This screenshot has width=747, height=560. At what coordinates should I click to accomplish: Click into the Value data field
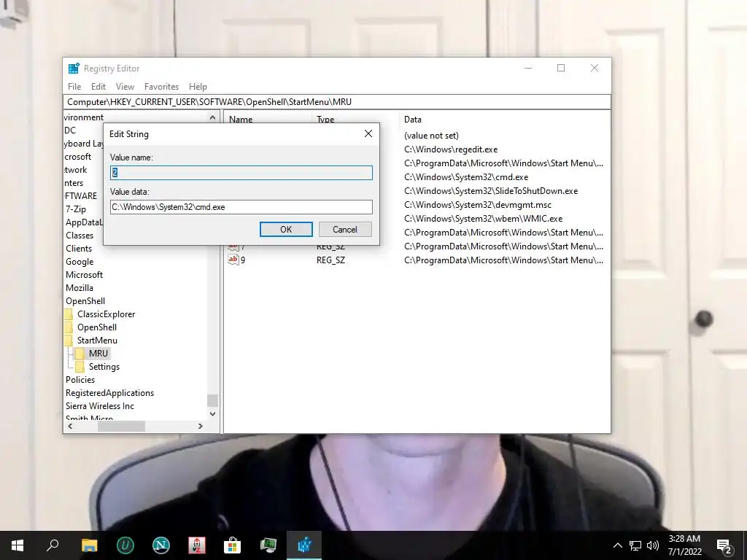241,206
